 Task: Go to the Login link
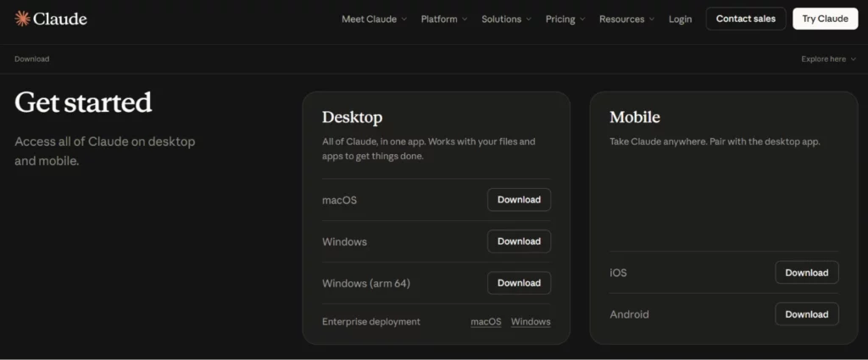tap(681, 19)
